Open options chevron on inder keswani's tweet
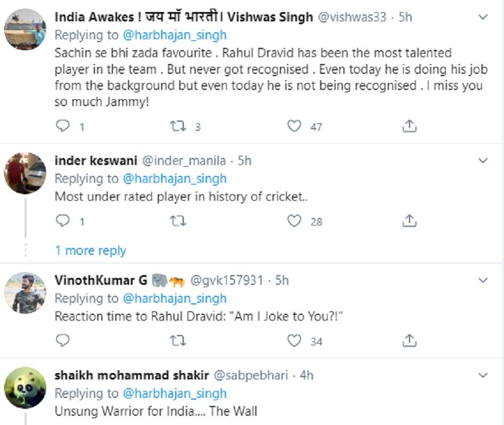Screen dimensions: 504x425 [483, 160]
